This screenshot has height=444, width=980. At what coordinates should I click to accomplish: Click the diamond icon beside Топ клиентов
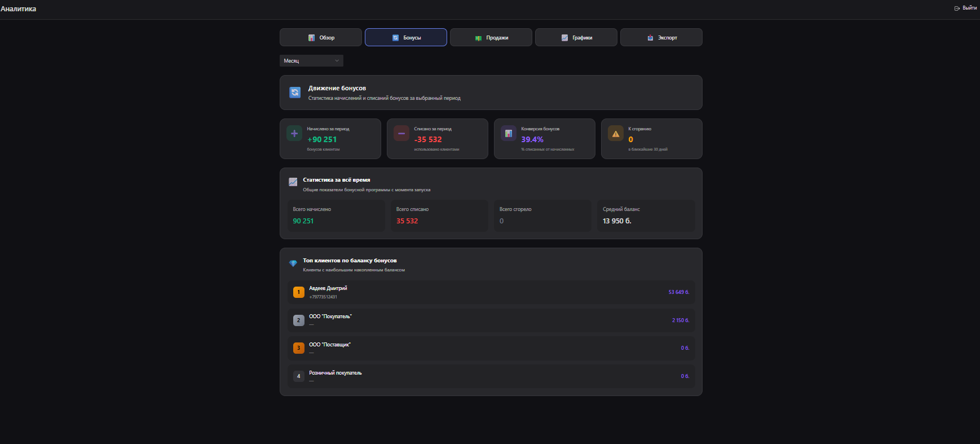(x=293, y=263)
